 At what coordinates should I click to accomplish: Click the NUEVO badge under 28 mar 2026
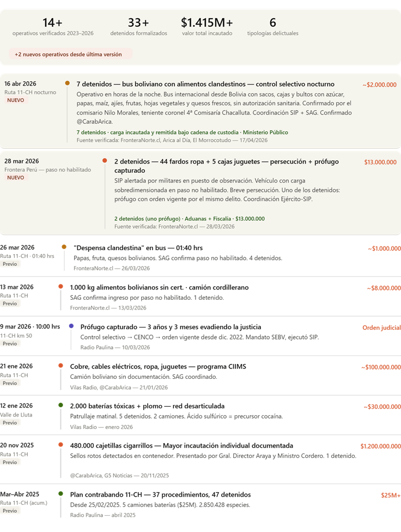(16, 178)
